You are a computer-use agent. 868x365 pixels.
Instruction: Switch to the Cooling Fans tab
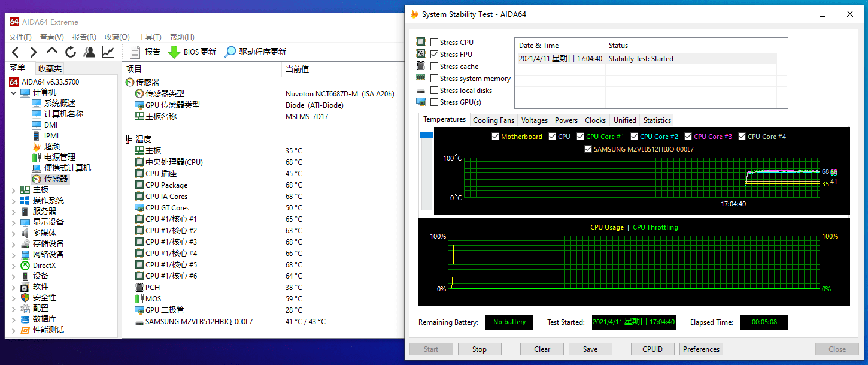point(493,120)
